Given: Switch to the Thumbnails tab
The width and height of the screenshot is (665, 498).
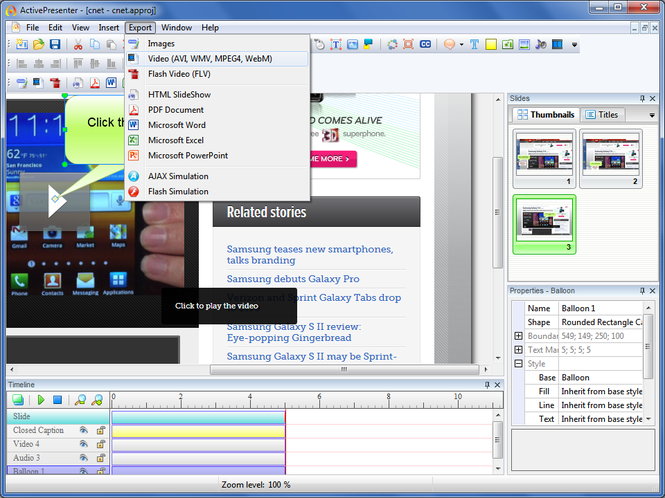Looking at the screenshot, I should coord(546,115).
